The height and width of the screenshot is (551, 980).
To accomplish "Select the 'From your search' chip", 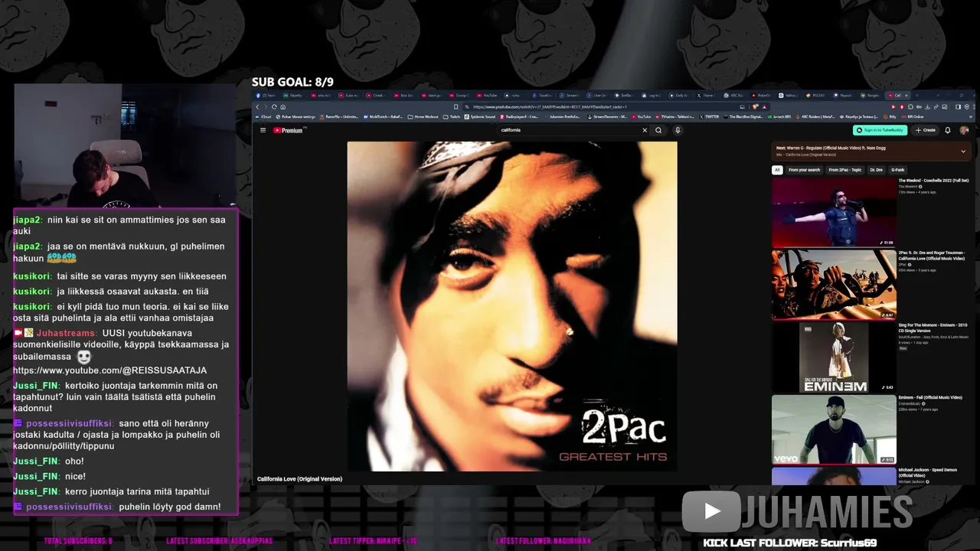I will click(x=804, y=170).
